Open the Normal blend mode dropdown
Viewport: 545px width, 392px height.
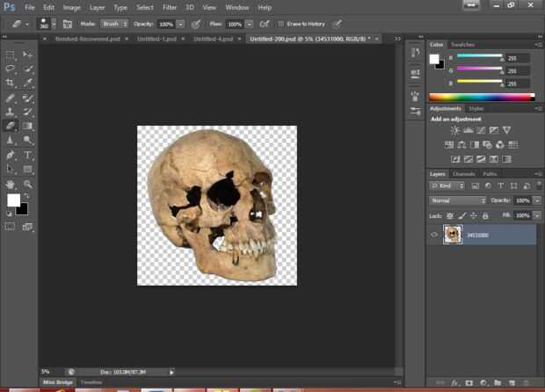tap(457, 200)
